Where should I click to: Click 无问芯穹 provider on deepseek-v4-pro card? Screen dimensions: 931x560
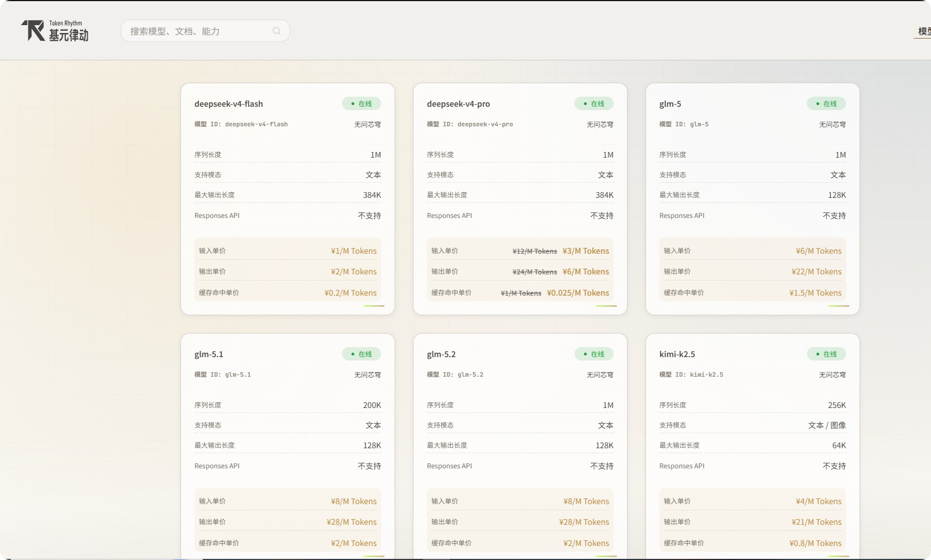click(x=600, y=124)
